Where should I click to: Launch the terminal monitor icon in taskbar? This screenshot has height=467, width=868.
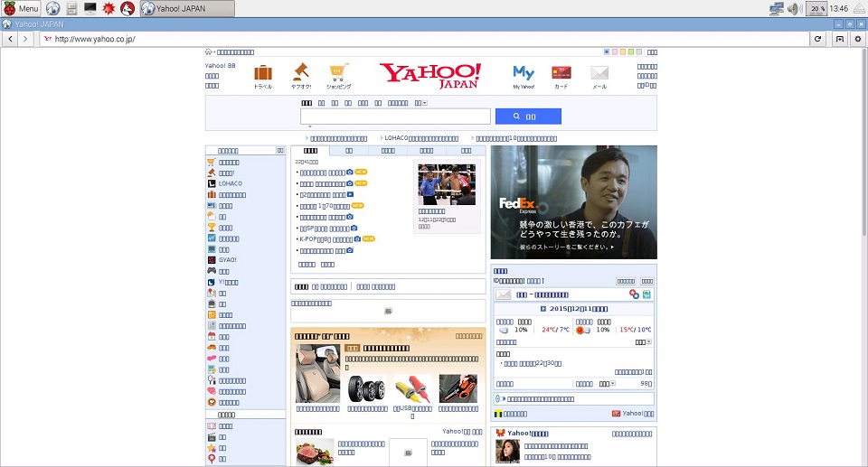(90, 8)
